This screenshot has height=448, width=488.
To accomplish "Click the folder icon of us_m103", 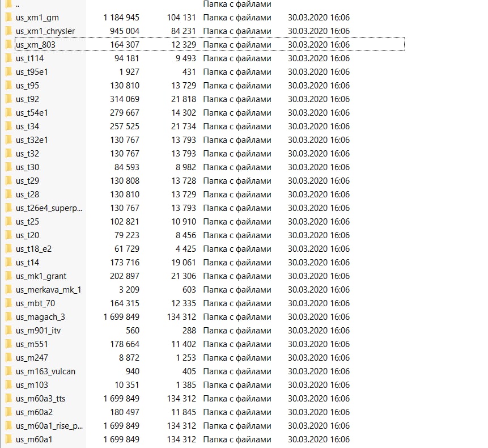I will (x=9, y=385).
